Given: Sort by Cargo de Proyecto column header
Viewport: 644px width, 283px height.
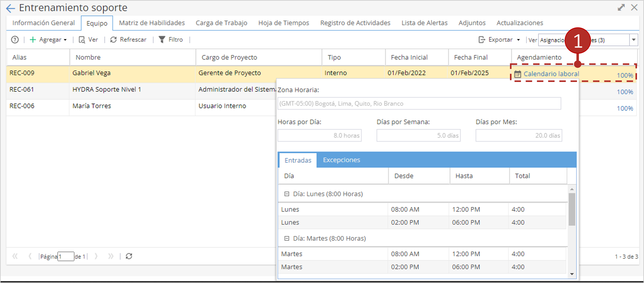Looking at the screenshot, I should pos(258,57).
